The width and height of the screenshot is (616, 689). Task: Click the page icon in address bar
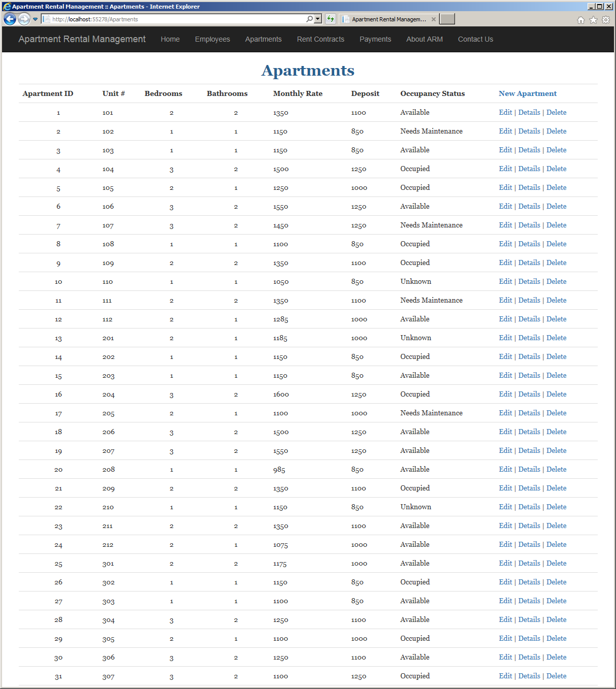tap(46, 19)
